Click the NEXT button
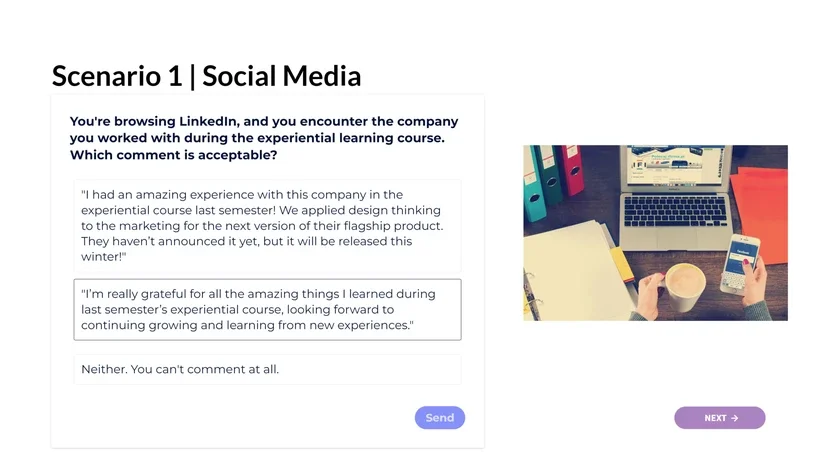825x464 pixels. coord(719,418)
